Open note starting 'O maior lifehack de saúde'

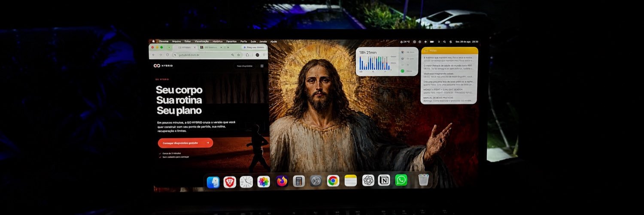(448, 67)
